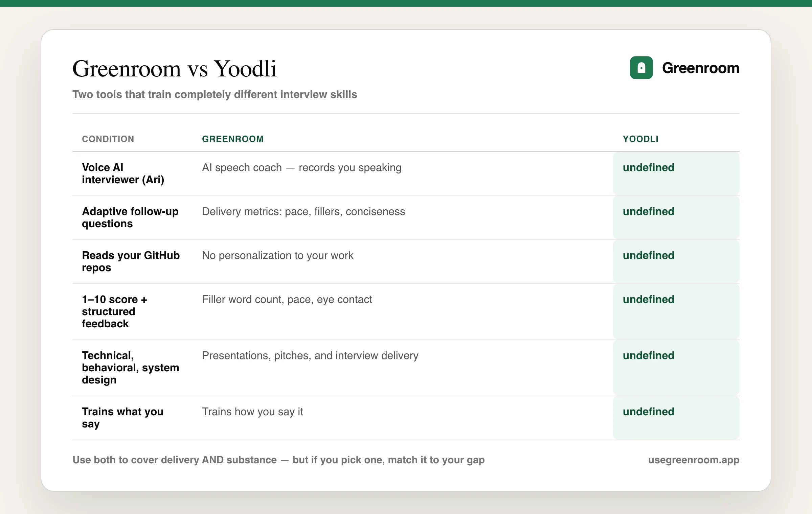Click "undefined" in the GitHub repos row

click(x=649, y=255)
